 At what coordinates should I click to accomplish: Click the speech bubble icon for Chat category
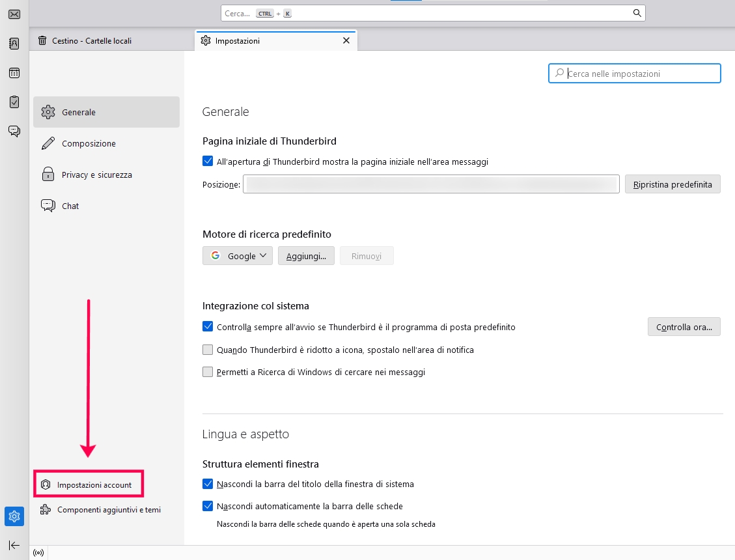tap(48, 206)
